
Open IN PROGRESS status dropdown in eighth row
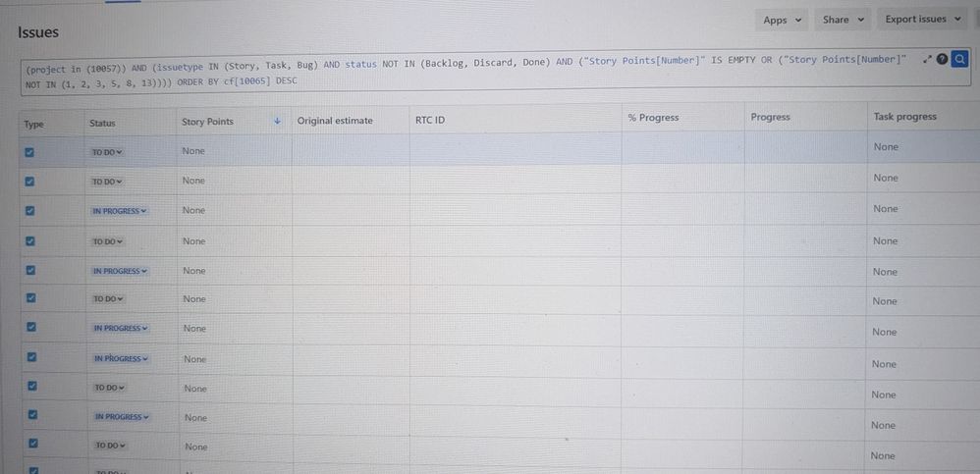[x=121, y=358]
